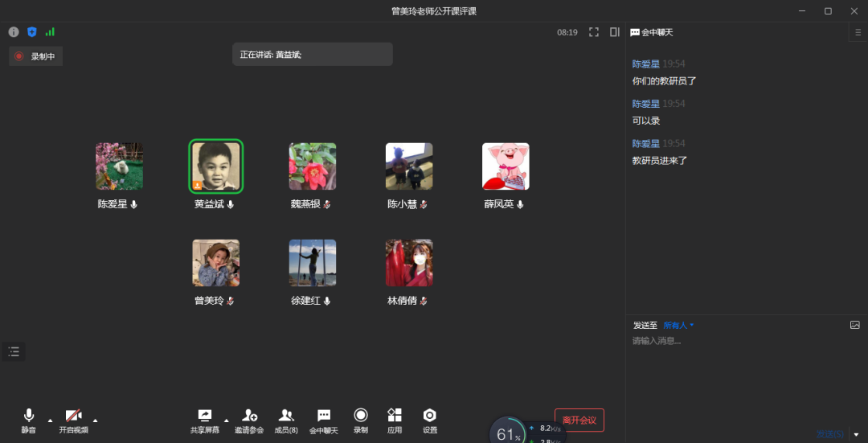This screenshot has width=868, height=443.
Task: Click the name label 薛凤英
Action: (x=499, y=204)
